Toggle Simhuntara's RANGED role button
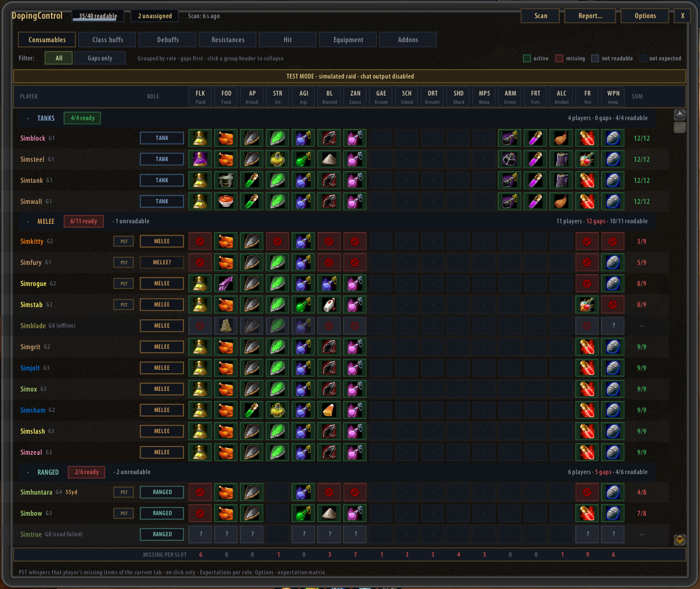Screen dimensions: 700x589 click(162, 492)
